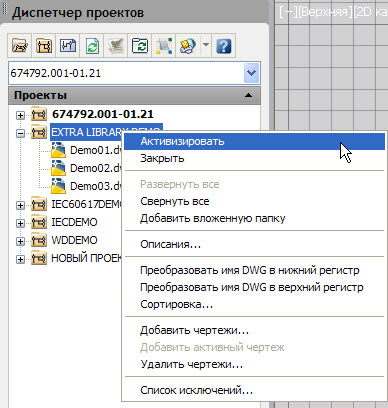Click Publish/Plot toolbar icon
Screen dimensions: 388x408
[x=188, y=46]
